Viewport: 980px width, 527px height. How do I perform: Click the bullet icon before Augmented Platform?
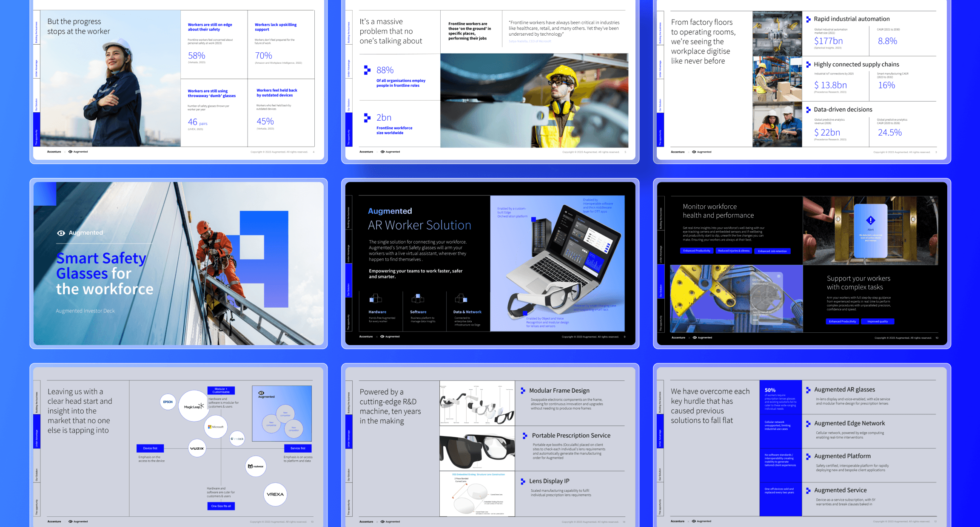point(808,456)
